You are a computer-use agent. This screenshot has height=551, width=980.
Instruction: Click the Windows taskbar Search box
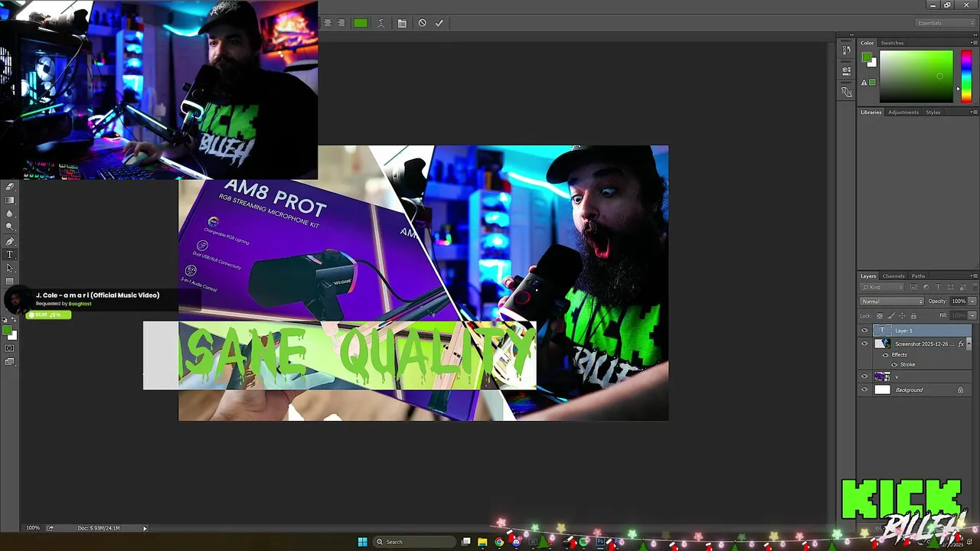click(x=413, y=542)
